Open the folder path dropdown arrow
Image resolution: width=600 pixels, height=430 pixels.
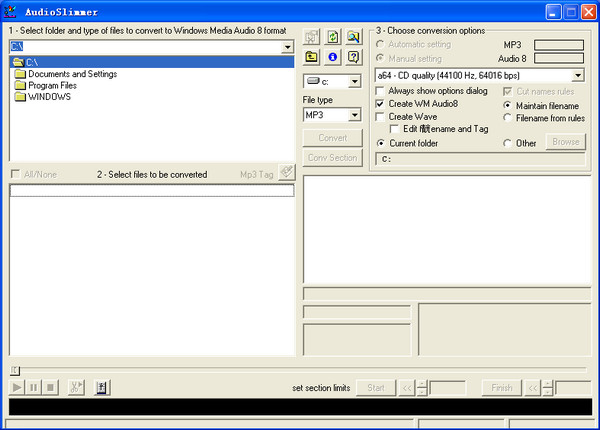[287, 47]
